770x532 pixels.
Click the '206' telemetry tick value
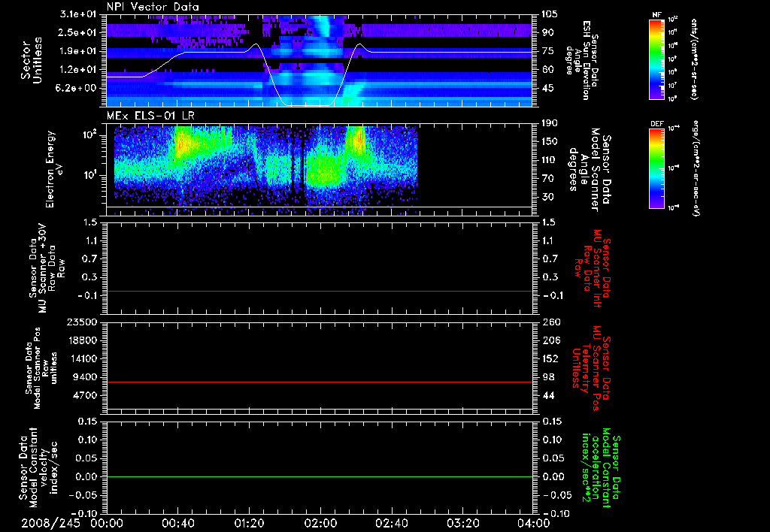[550, 340]
